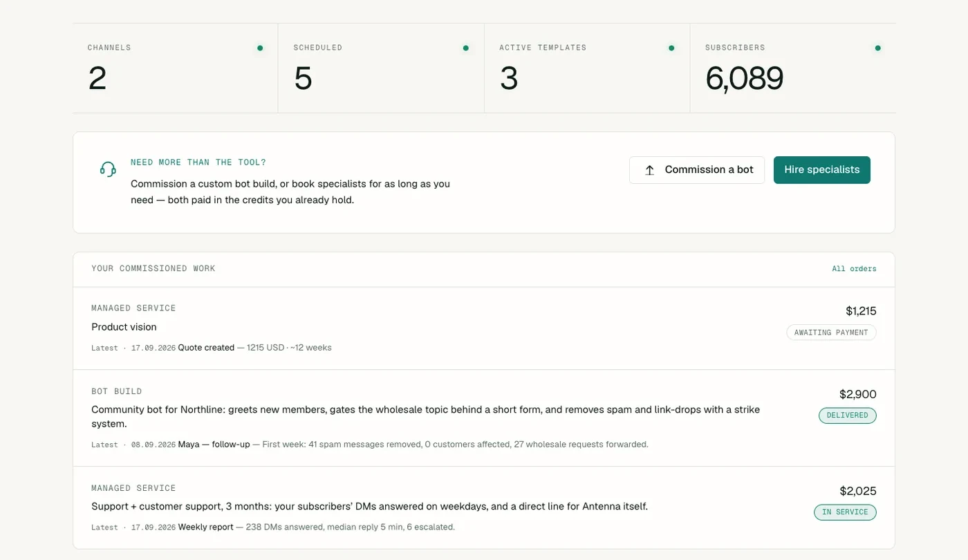Click the $2,900 price
968x560 pixels.
(857, 394)
